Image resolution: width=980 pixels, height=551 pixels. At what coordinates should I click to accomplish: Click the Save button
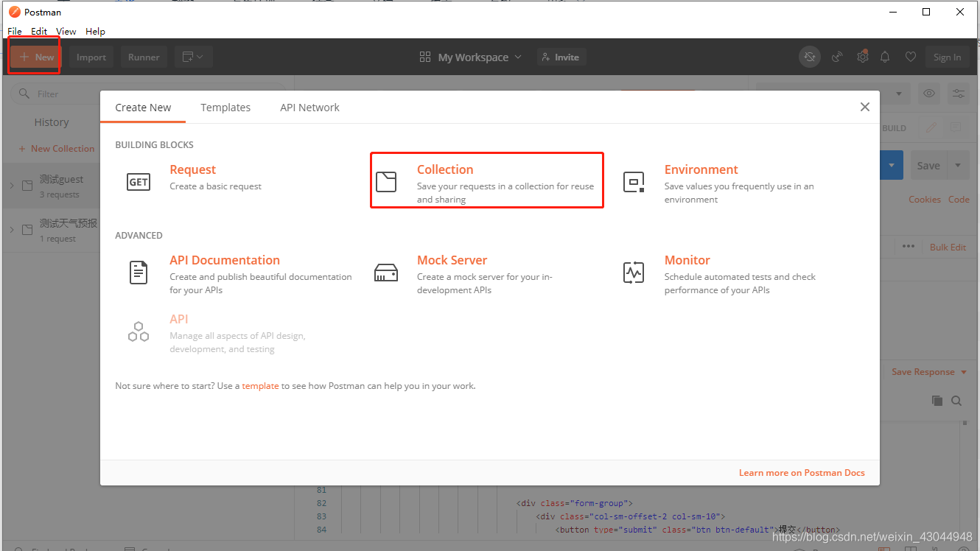point(928,166)
